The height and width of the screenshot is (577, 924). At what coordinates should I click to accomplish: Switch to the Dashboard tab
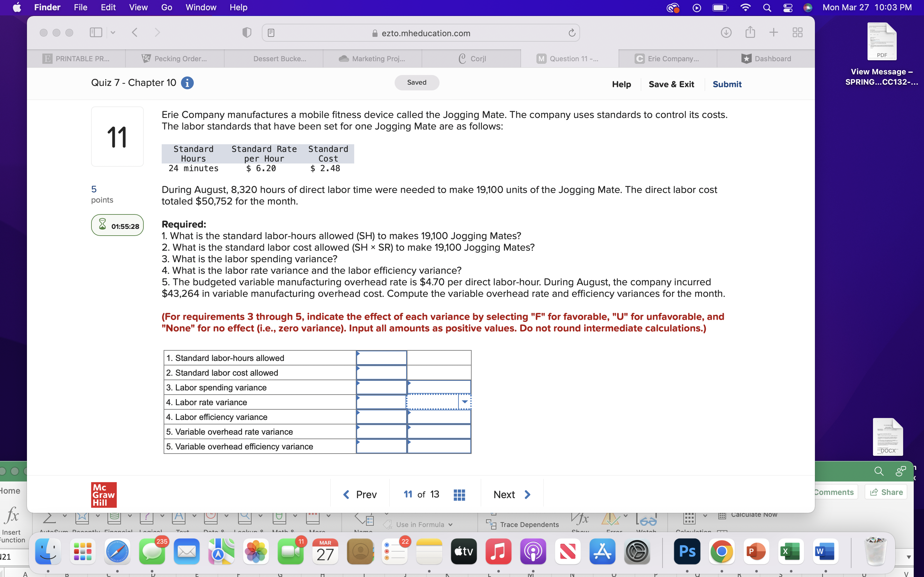tap(767, 58)
